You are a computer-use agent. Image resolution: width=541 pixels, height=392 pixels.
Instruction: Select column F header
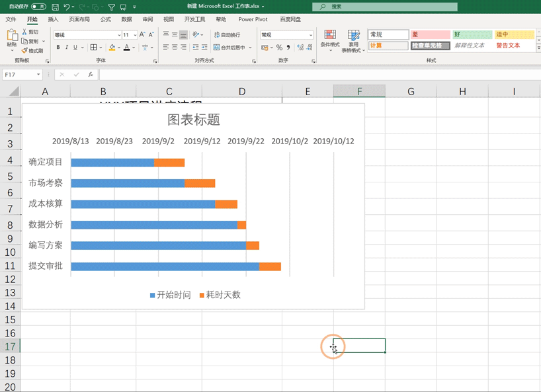[359, 91]
